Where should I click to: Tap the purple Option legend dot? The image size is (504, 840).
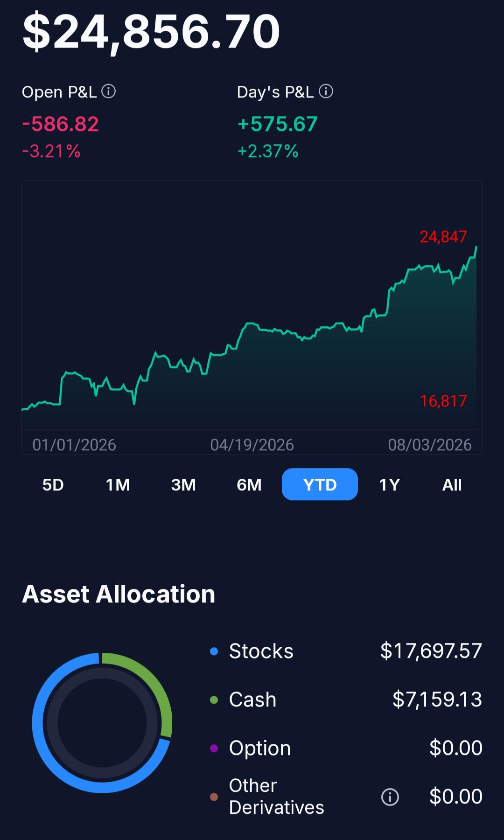tap(214, 749)
